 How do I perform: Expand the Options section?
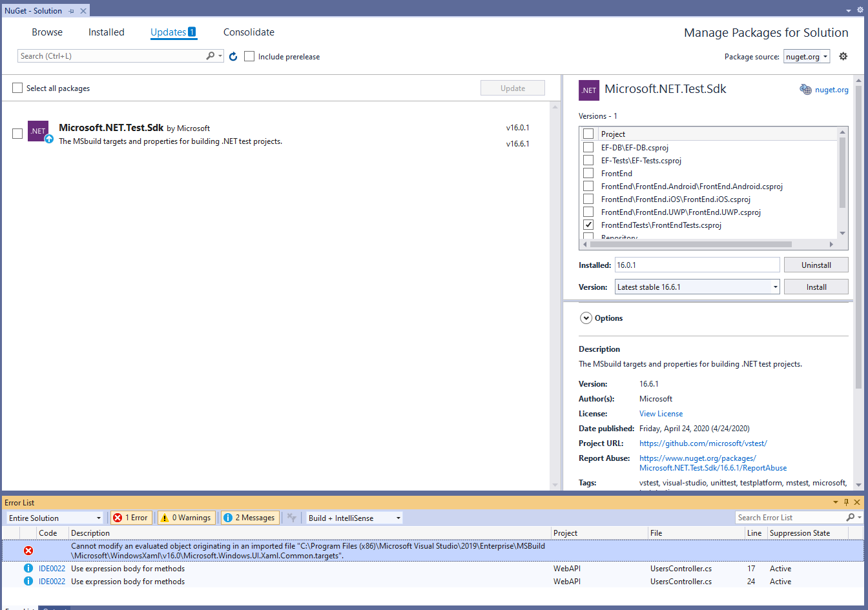(x=586, y=318)
